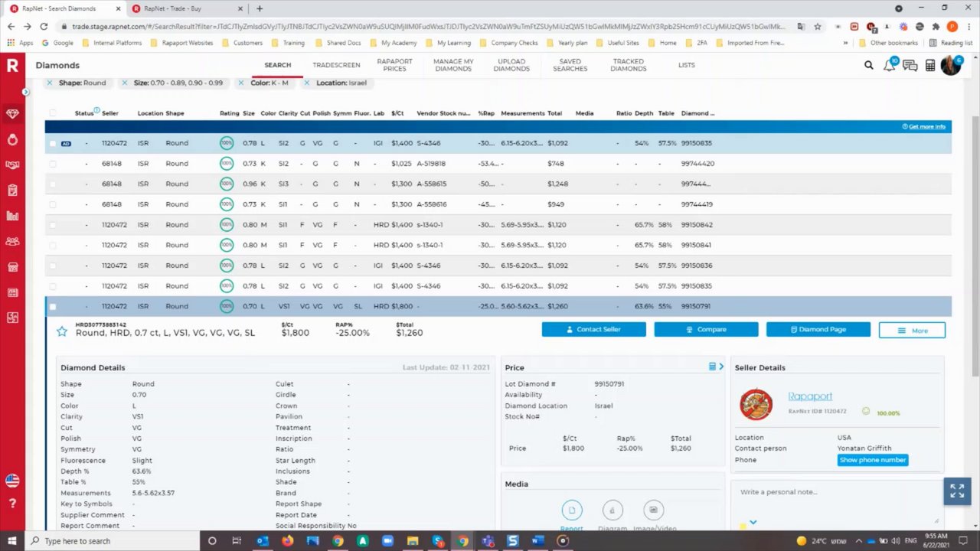Open the Image/Video media icon

pyautogui.click(x=653, y=510)
